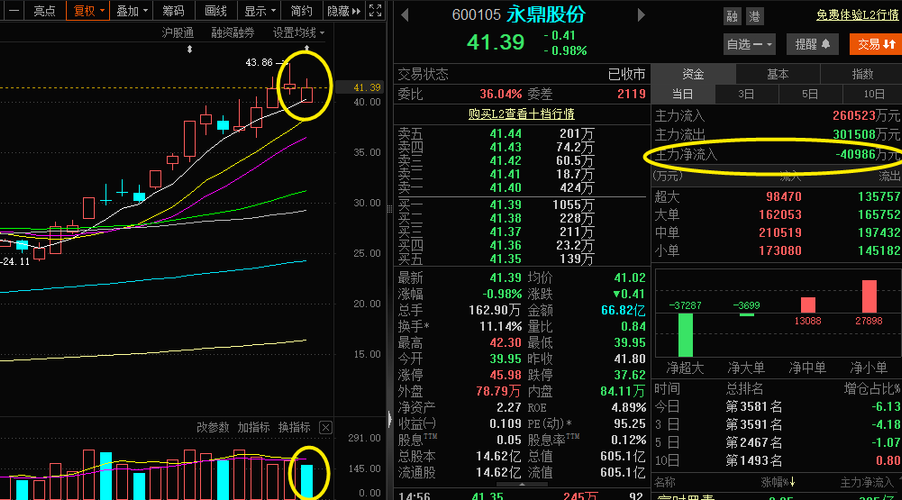The width and height of the screenshot is (902, 500).
Task: Click the 换手 turnover 11.14% value
Action: click(500, 326)
